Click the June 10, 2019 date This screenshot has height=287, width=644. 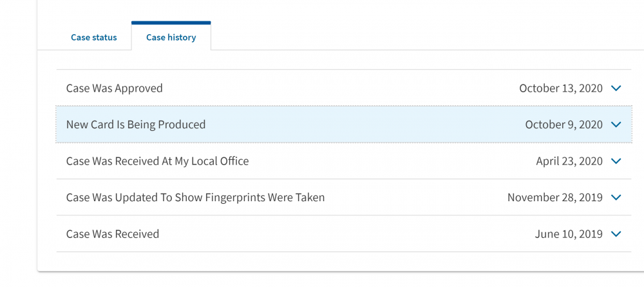(x=569, y=234)
